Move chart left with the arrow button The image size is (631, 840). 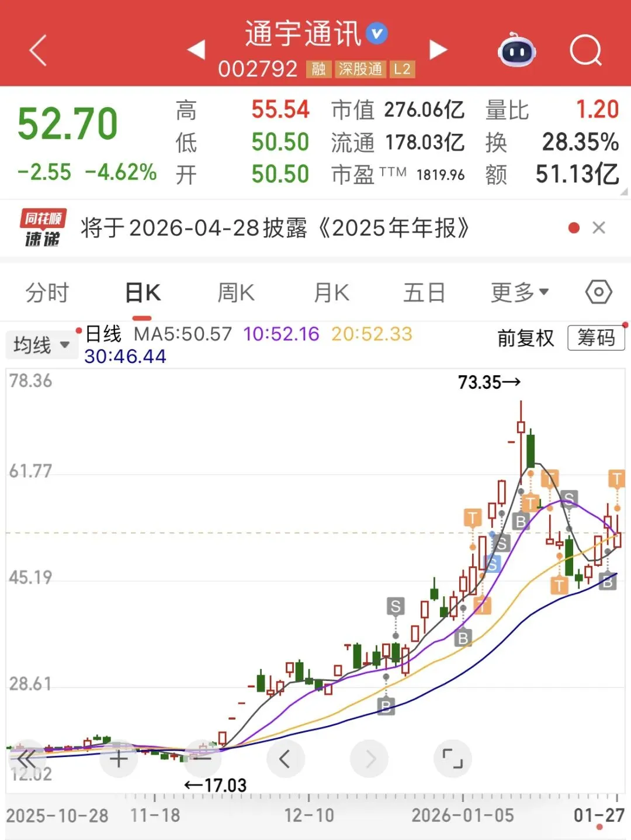click(x=285, y=759)
